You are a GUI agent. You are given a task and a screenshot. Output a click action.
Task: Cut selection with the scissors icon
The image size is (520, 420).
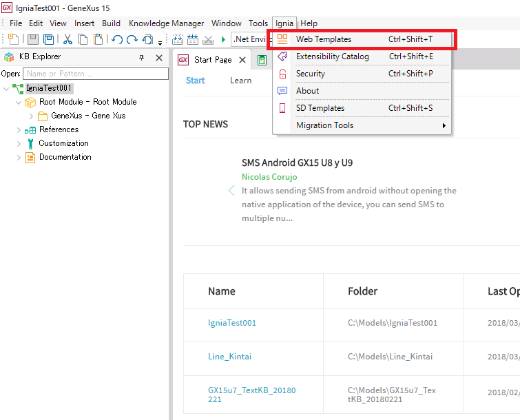(67, 39)
